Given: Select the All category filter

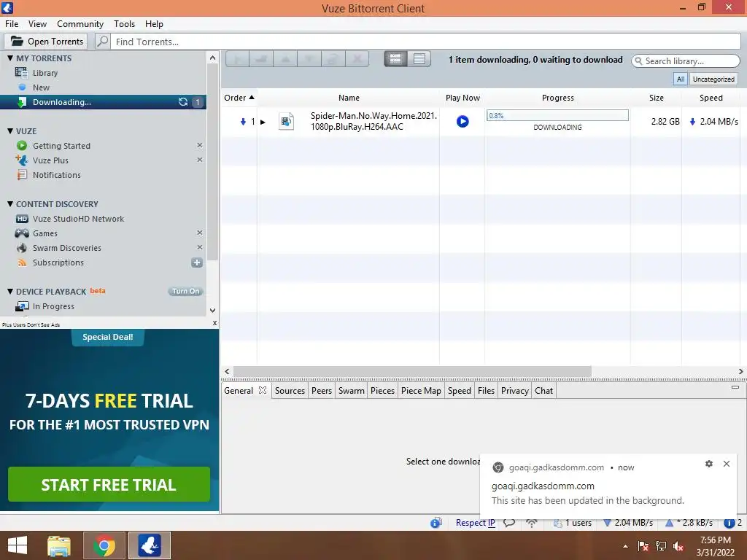Looking at the screenshot, I should point(681,79).
